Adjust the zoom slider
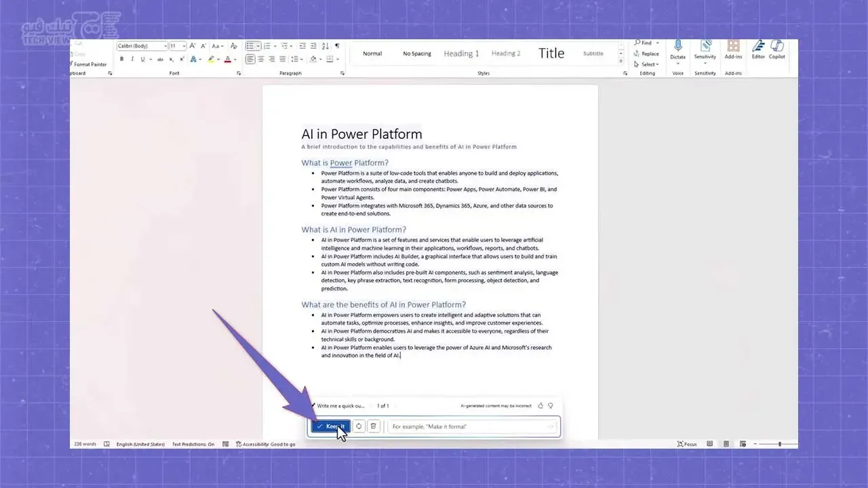 (x=779, y=444)
